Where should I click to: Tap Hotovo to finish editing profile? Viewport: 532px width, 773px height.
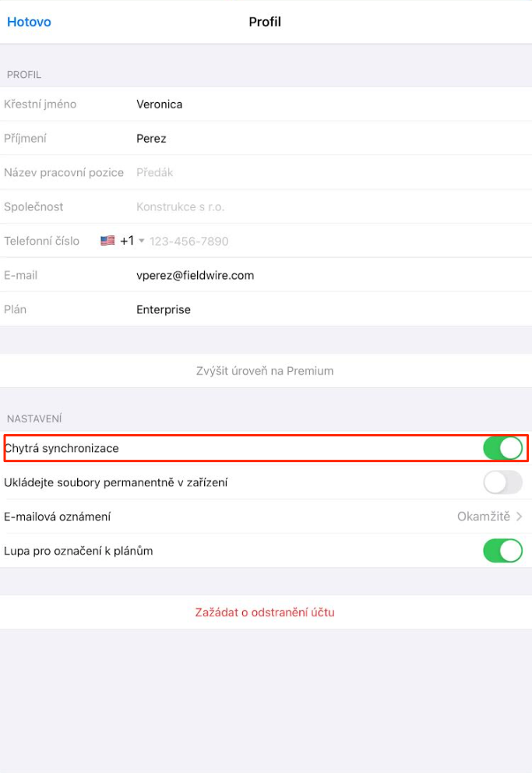pyautogui.click(x=29, y=22)
